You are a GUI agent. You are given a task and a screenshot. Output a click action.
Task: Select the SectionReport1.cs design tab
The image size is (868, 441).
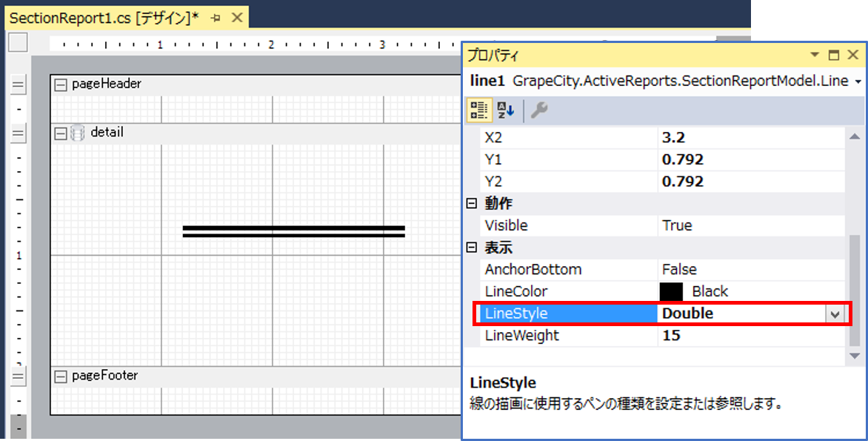104,19
